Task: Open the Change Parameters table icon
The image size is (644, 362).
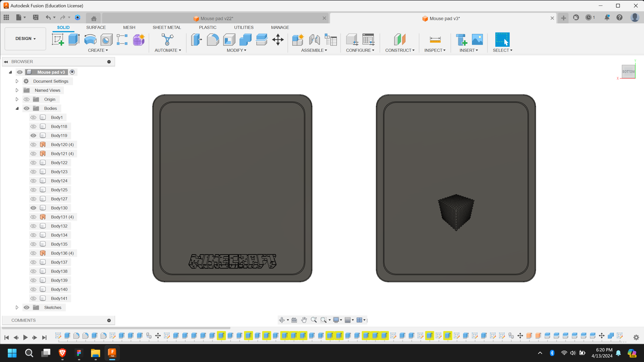Action: (331, 40)
